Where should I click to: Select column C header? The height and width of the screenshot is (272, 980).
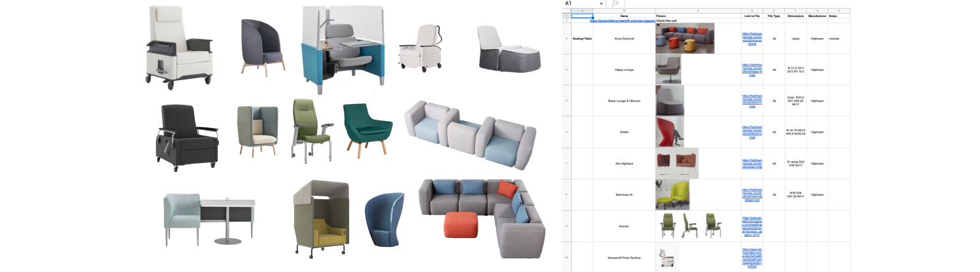698,11
